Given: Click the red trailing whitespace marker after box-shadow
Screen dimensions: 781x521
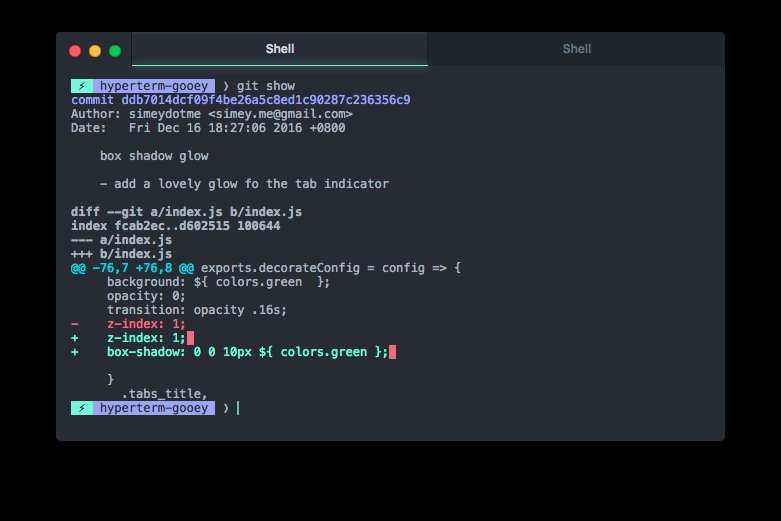Looking at the screenshot, I should coord(392,352).
